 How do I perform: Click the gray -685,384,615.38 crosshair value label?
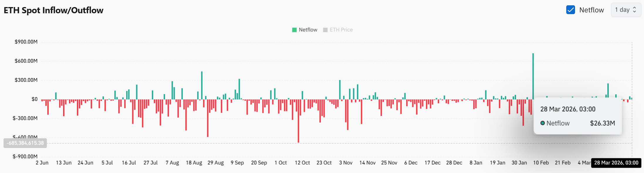[x=25, y=143]
